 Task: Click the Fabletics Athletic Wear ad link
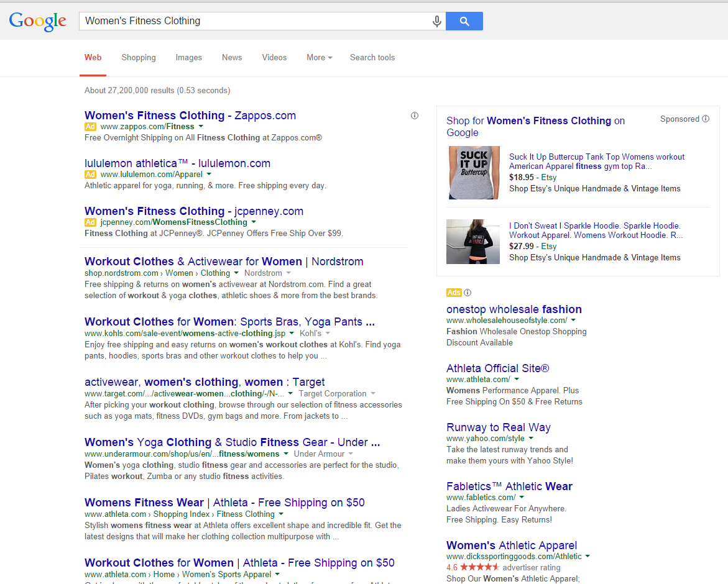tap(509, 486)
